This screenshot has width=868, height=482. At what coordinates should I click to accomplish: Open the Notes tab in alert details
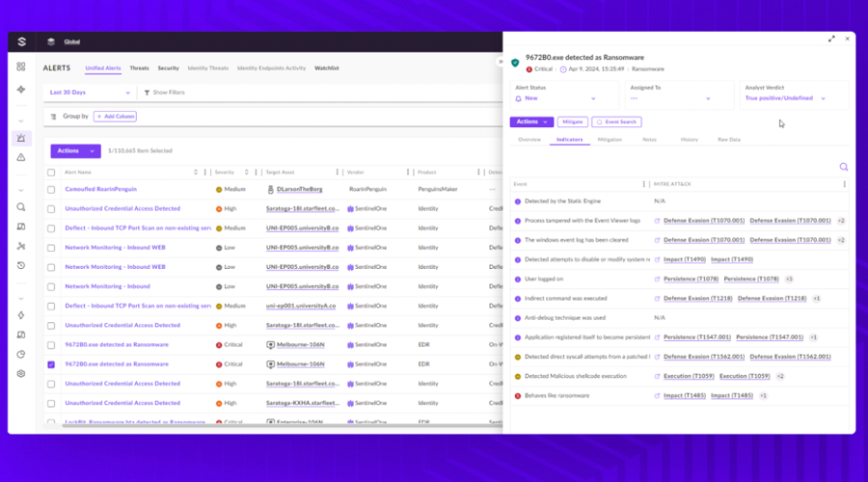[x=649, y=140]
